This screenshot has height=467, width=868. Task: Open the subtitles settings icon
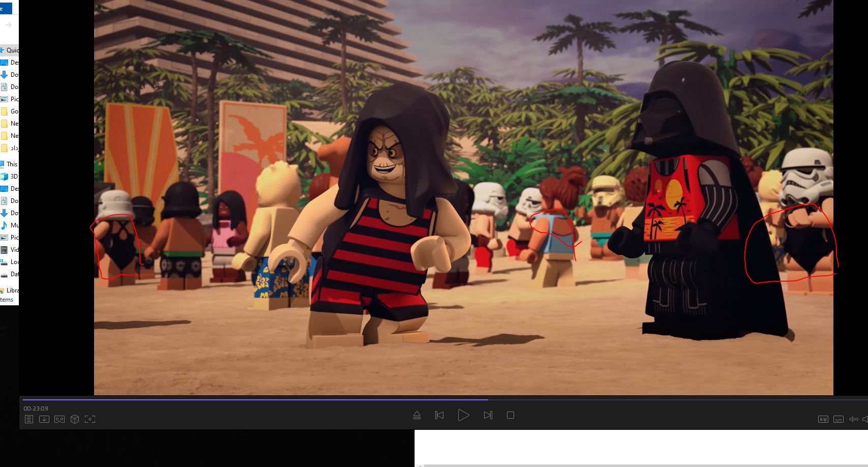click(839, 419)
